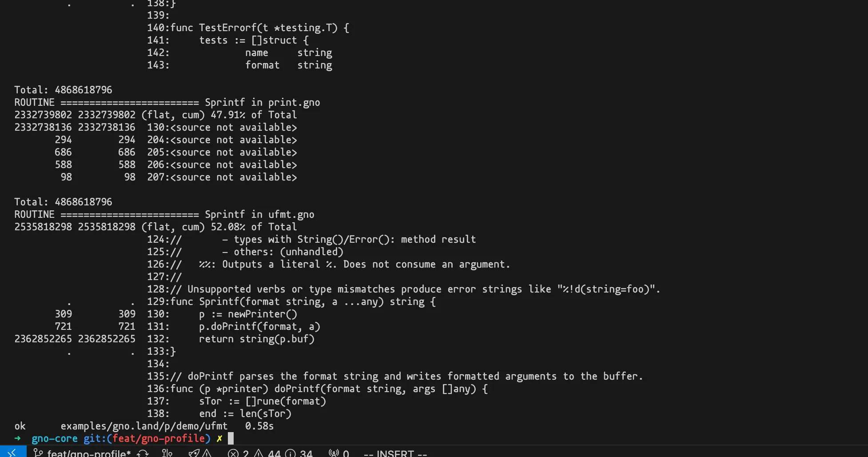Click line 129 func Sprintf definition
This screenshot has width=868, height=457.
point(303,302)
